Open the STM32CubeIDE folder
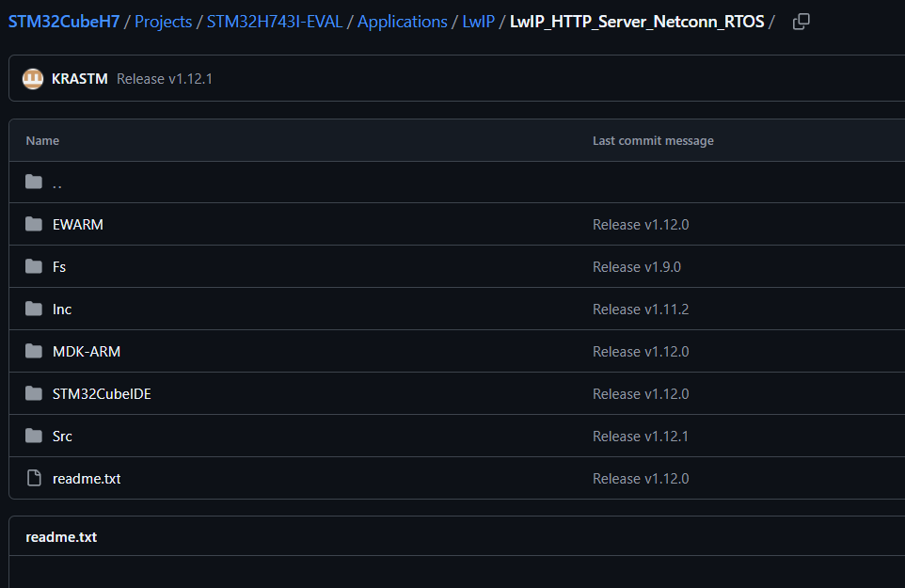Viewport: 905px width, 588px height. point(102,394)
